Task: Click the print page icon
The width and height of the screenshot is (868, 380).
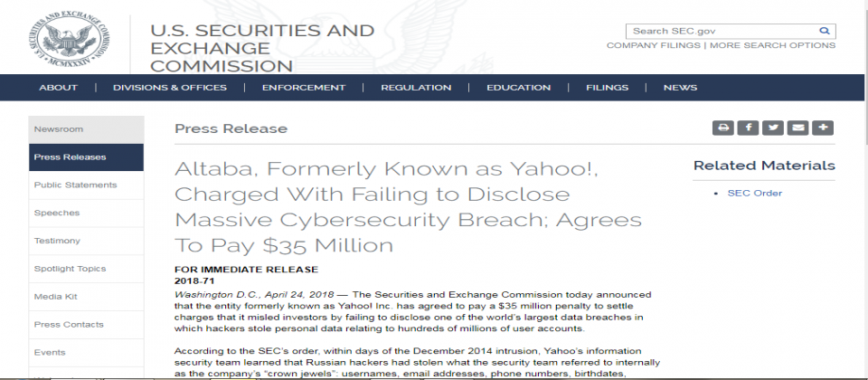Action: pyautogui.click(x=722, y=128)
